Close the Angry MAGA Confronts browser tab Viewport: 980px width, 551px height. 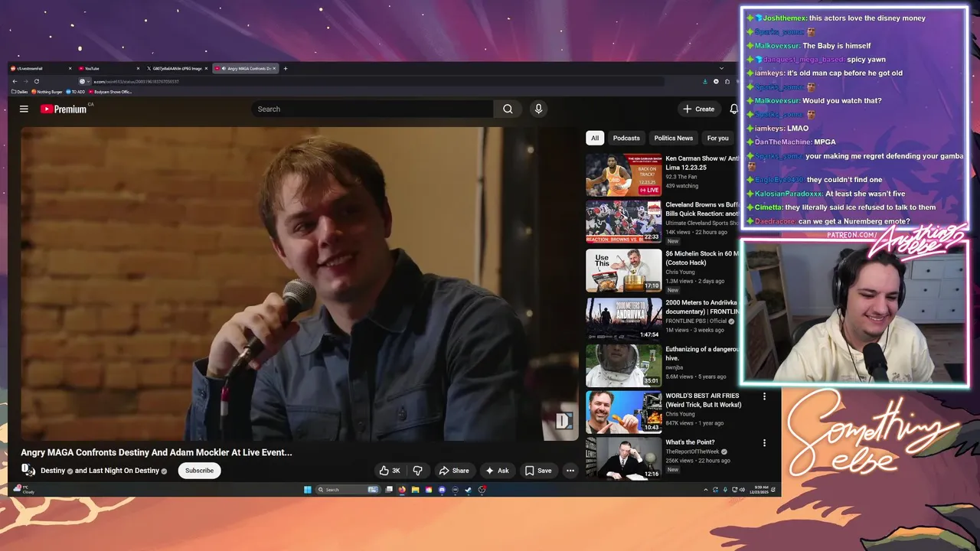pyautogui.click(x=274, y=68)
